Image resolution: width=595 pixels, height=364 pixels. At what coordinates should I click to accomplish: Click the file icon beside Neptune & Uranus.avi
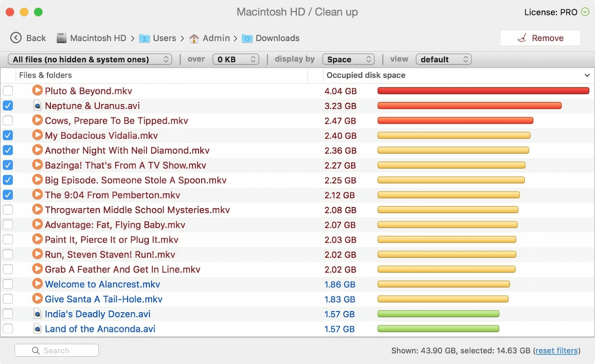(x=37, y=106)
